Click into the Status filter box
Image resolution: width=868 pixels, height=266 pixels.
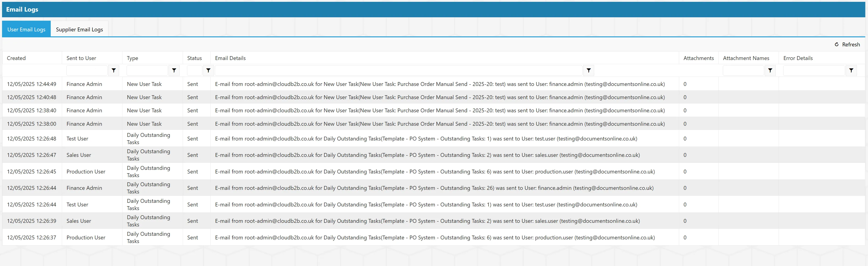point(194,70)
